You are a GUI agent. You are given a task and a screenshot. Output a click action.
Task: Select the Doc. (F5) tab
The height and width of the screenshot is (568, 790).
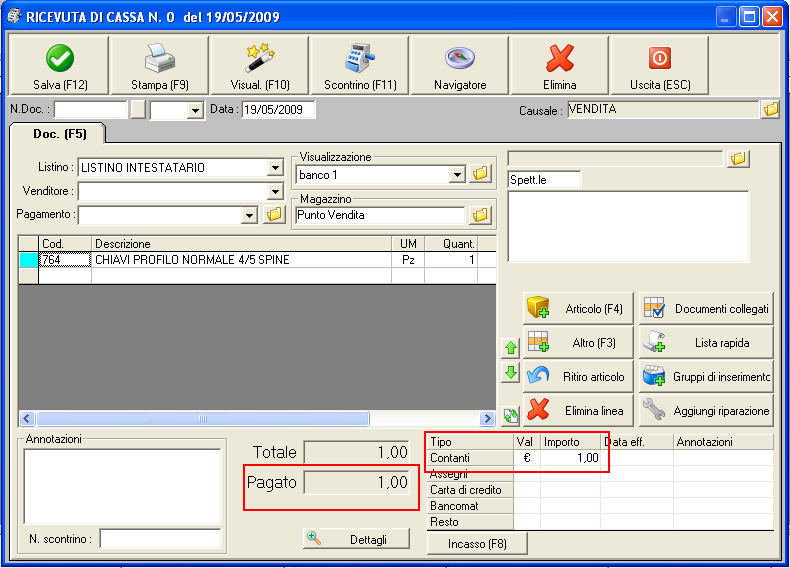58,134
